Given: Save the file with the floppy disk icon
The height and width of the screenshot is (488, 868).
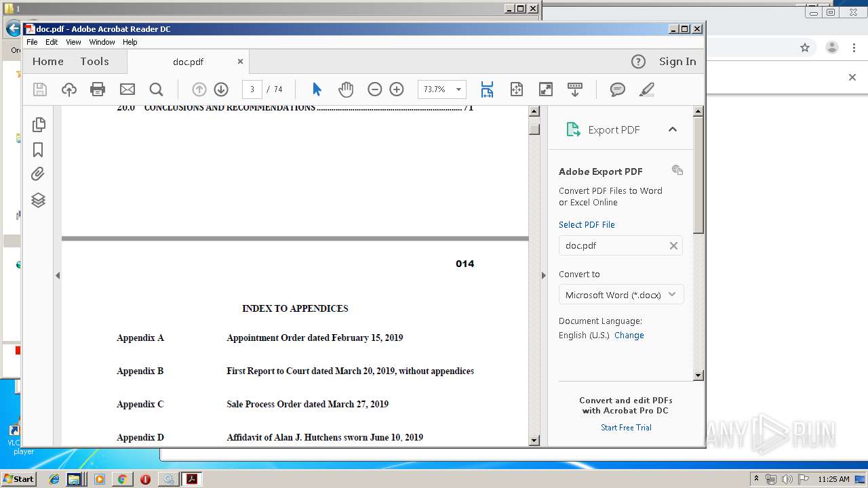Looking at the screenshot, I should coord(40,89).
